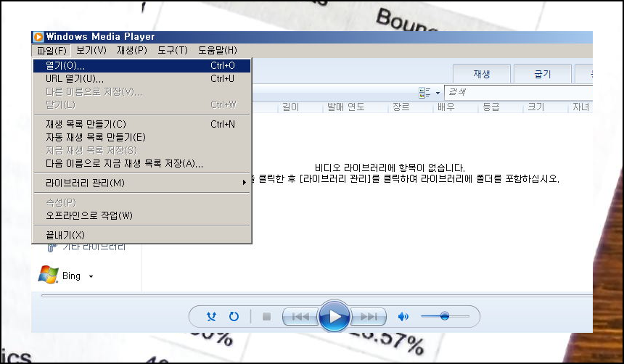Switch to the 재생 tab
This screenshot has height=364, width=624.
click(482, 74)
